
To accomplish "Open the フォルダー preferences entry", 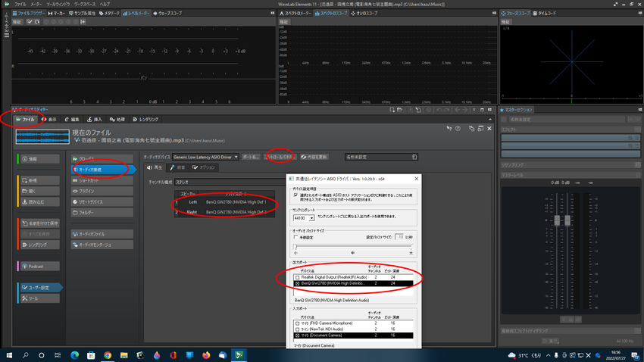I will pos(102,212).
